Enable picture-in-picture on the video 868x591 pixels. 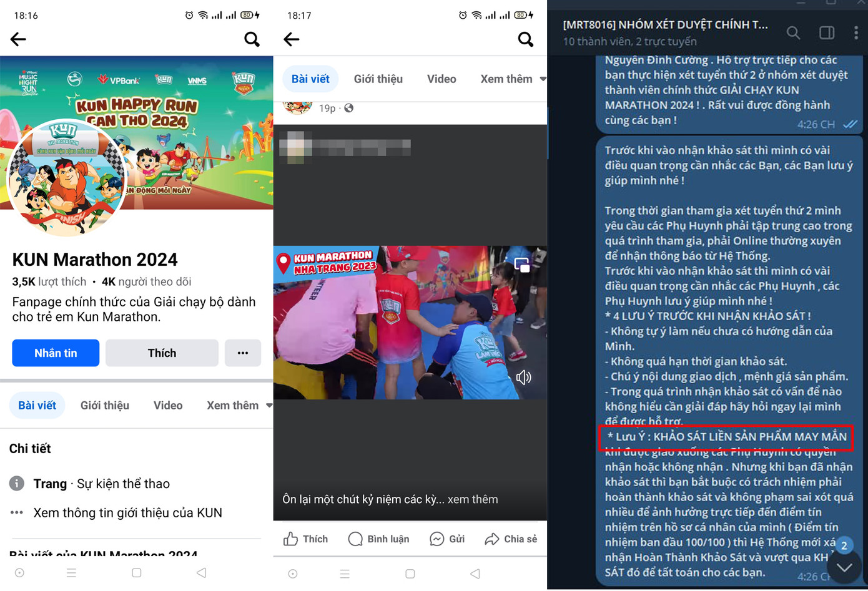[521, 265]
